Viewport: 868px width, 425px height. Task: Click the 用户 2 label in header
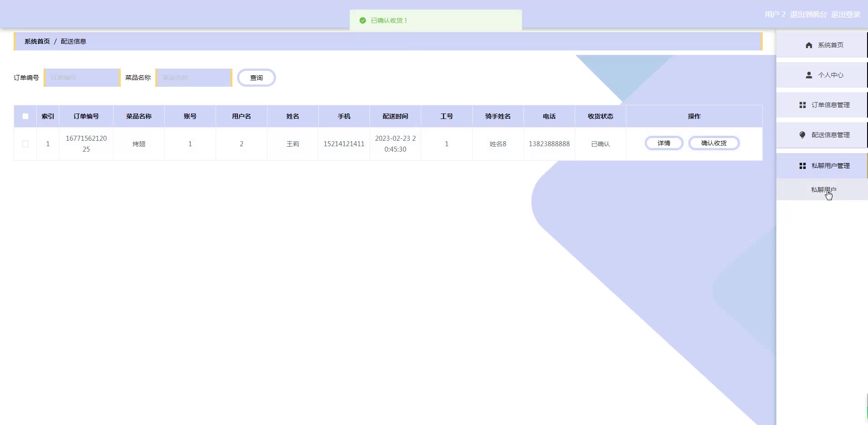(775, 15)
